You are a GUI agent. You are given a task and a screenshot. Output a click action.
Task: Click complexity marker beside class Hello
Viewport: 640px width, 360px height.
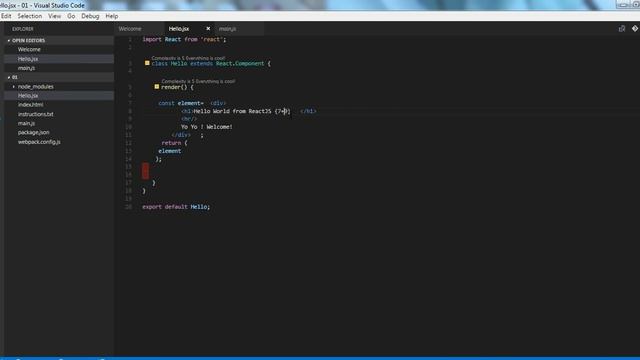147,63
